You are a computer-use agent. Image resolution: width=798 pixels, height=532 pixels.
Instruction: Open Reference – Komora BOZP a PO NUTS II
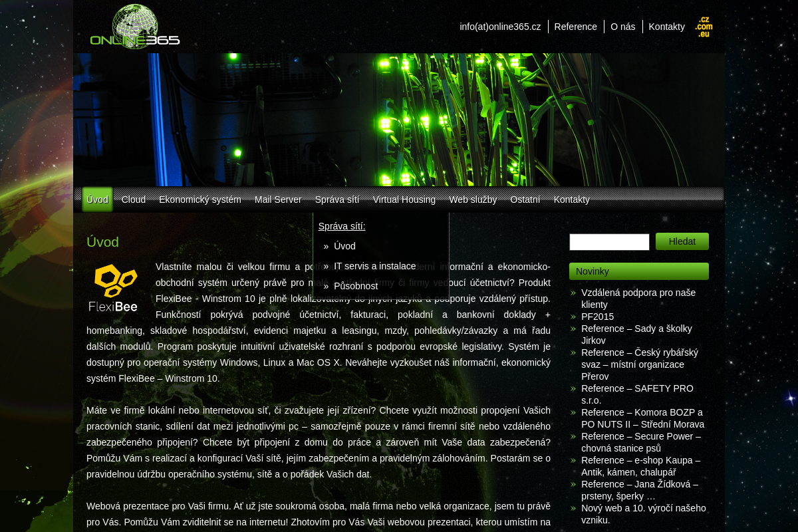click(642, 418)
